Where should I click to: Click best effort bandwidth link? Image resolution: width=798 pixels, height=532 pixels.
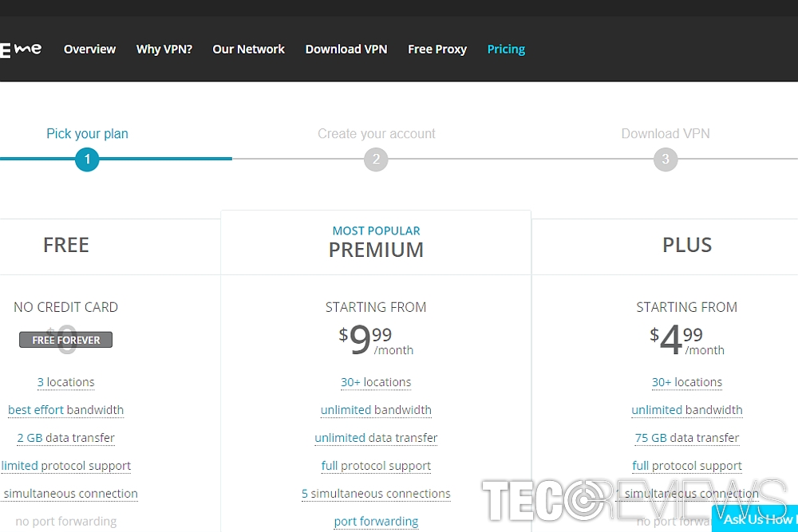click(x=65, y=410)
